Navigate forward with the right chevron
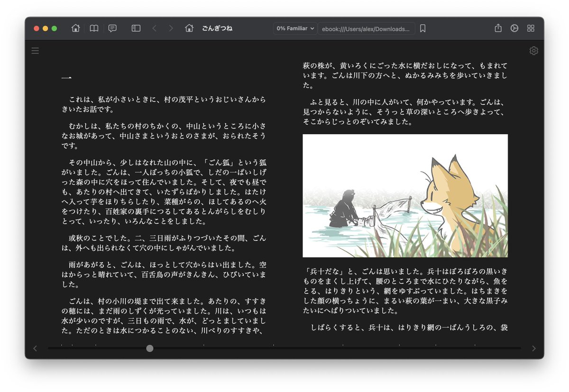This screenshot has height=392, width=569. [170, 28]
